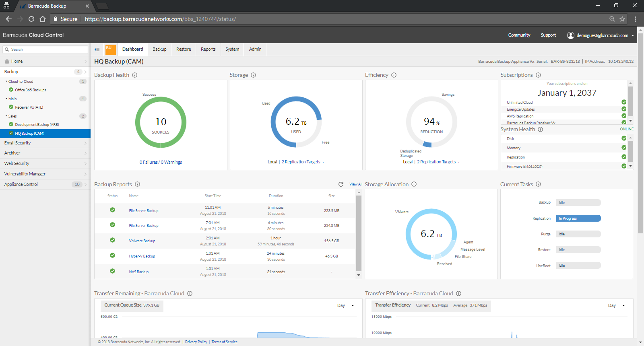Select the In Progress replication bar
This screenshot has height=346, width=644.
tap(579, 218)
